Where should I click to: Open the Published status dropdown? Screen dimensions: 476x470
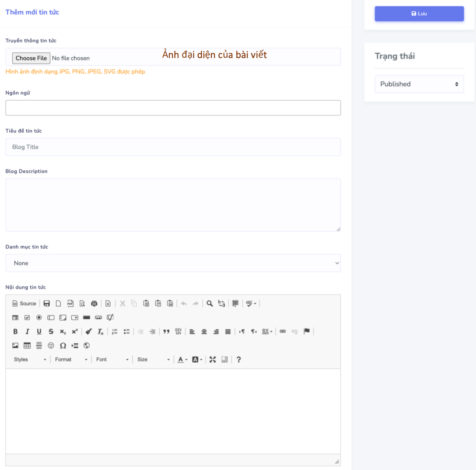tap(419, 84)
